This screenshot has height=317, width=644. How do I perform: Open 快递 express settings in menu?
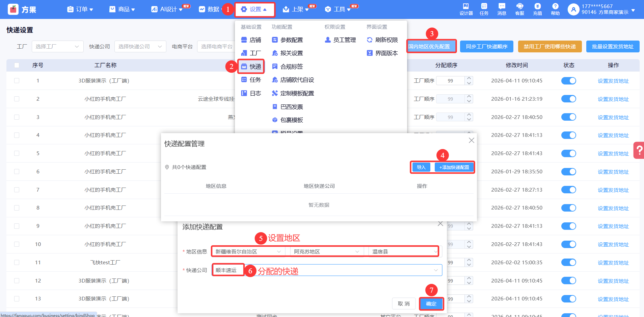251,67
